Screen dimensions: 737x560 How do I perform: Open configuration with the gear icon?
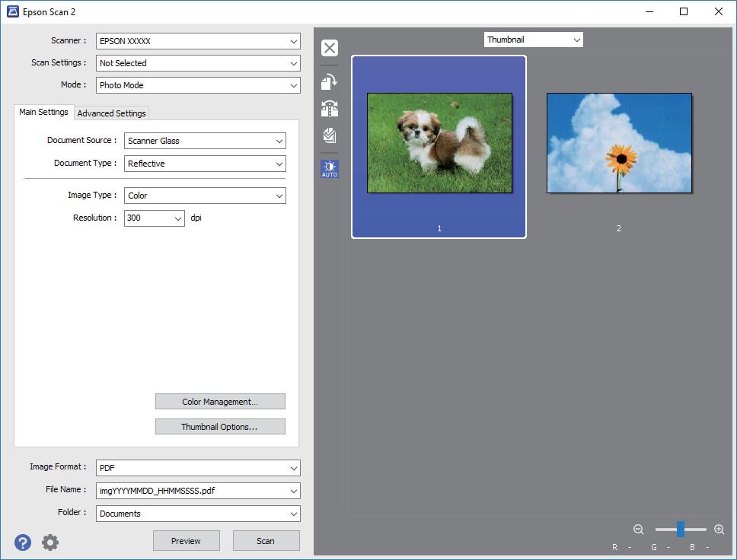tap(50, 542)
